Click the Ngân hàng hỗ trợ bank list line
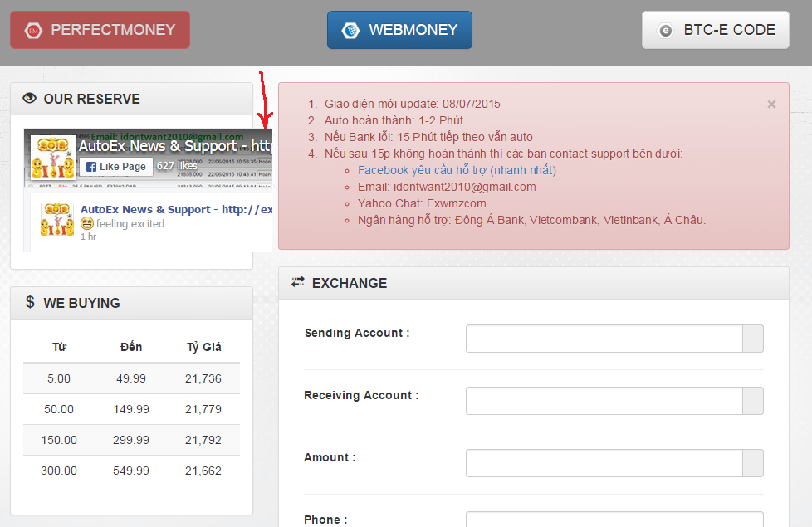812x527 pixels. 532,220
